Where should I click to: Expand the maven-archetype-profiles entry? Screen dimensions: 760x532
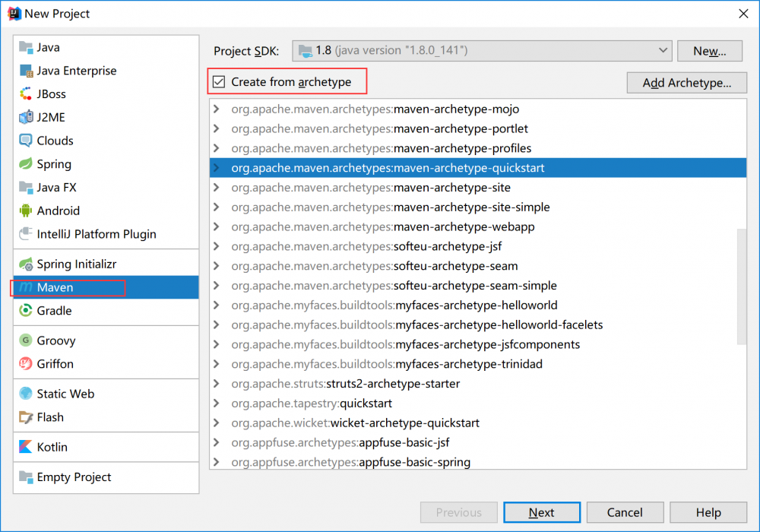coord(217,148)
